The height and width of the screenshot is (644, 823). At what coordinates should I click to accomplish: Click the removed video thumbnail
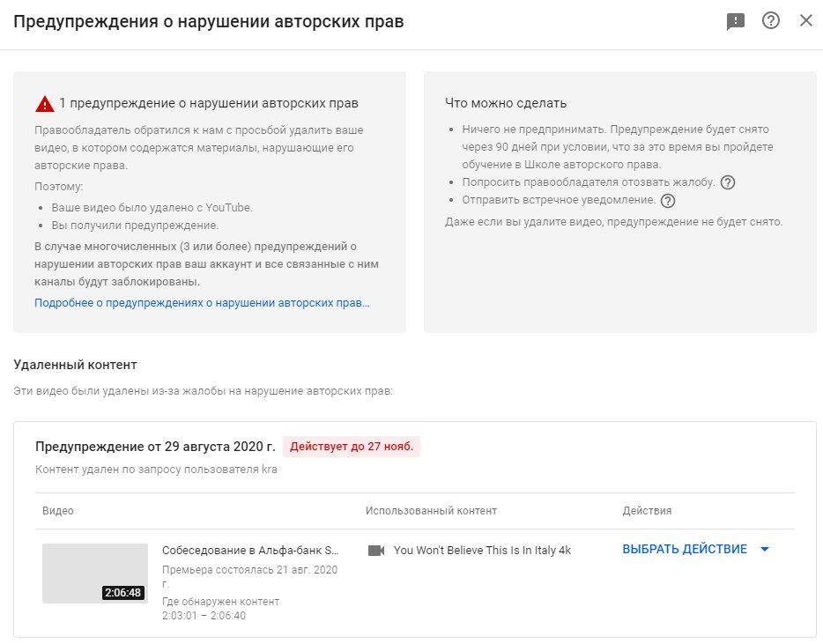tap(95, 574)
